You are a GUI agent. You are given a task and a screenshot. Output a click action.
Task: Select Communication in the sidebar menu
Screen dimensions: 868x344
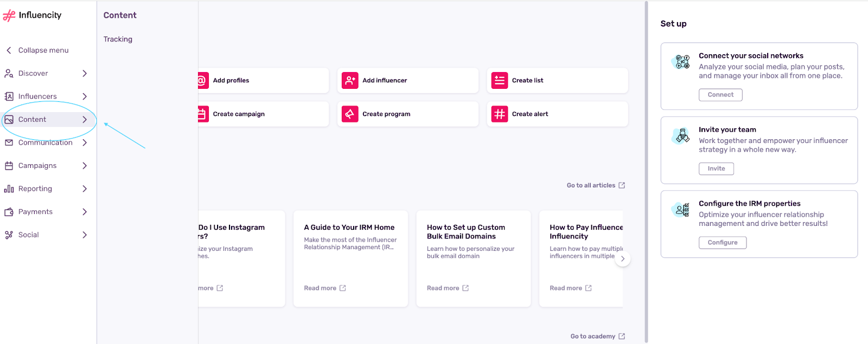coord(45,142)
